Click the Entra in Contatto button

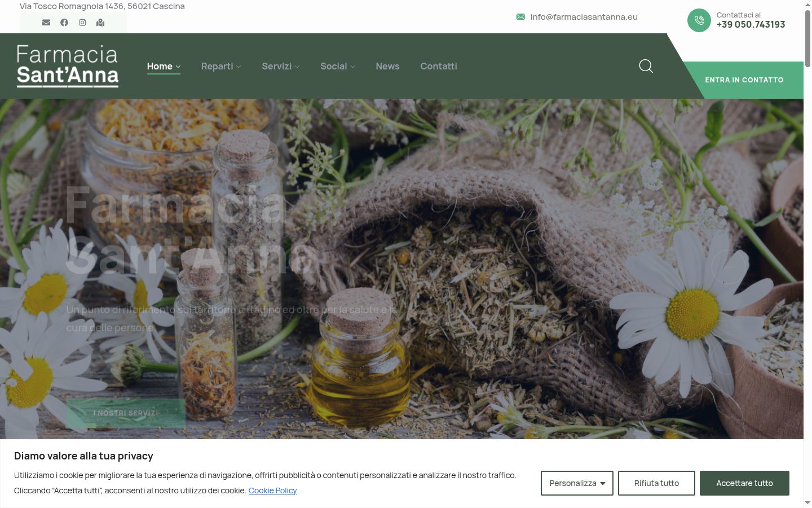744,80
